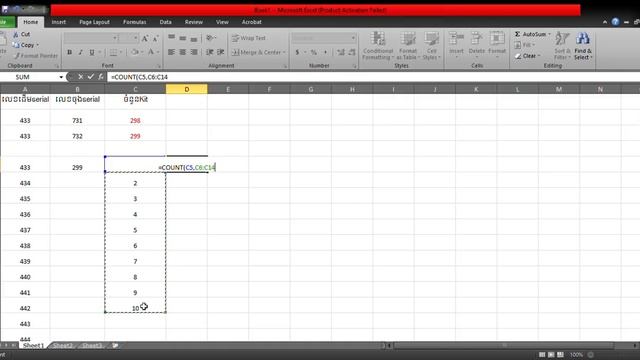
Task: Click the Cut button in Clipboard
Action: [22, 34]
